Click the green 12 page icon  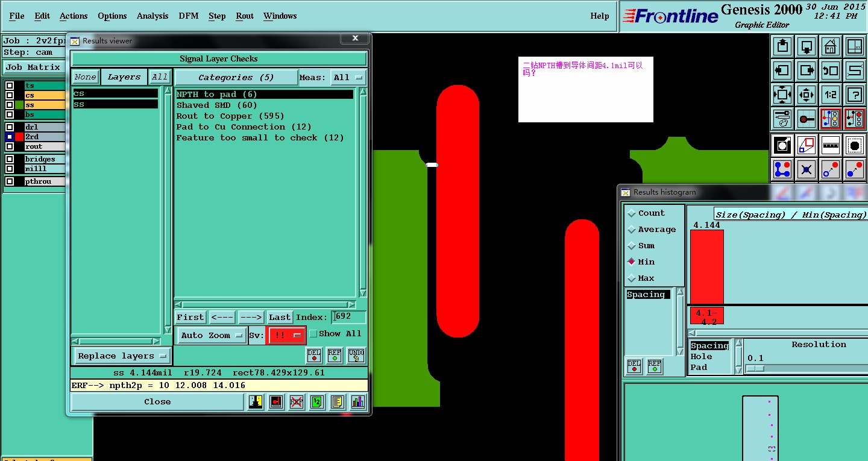pyautogui.click(x=317, y=402)
